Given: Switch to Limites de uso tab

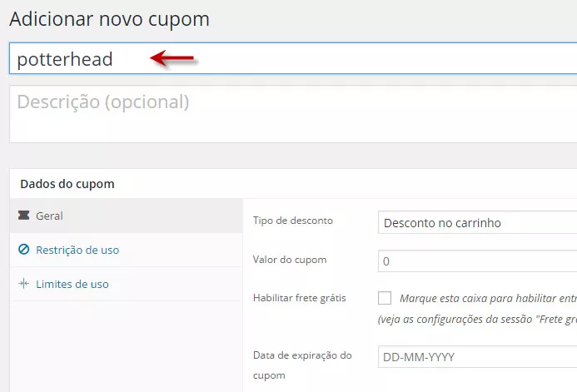Looking at the screenshot, I should click(x=127, y=284).
